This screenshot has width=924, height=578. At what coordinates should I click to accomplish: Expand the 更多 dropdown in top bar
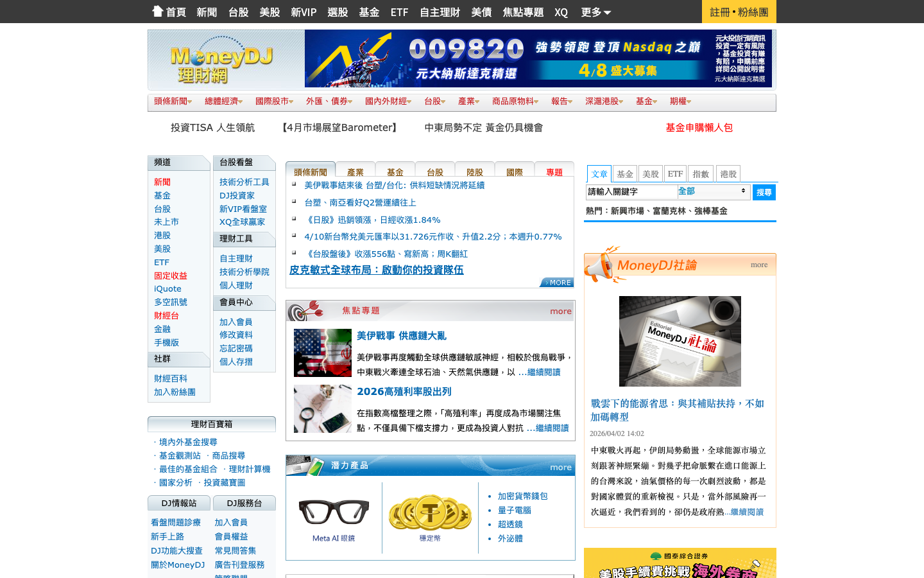coord(595,12)
